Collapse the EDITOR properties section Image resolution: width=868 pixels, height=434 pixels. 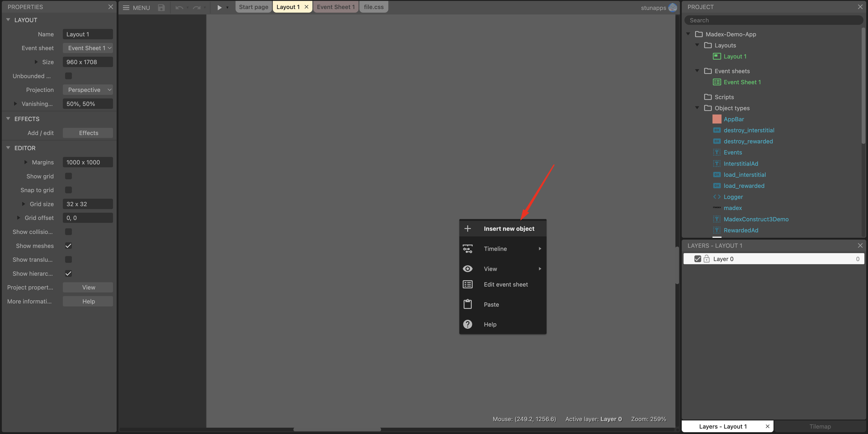[8, 148]
